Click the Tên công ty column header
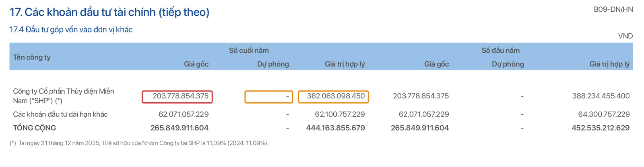644x167 pixels. (x=32, y=57)
